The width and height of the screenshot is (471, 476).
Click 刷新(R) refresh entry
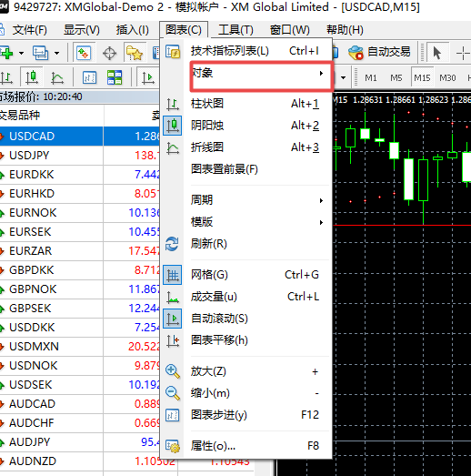click(x=246, y=244)
